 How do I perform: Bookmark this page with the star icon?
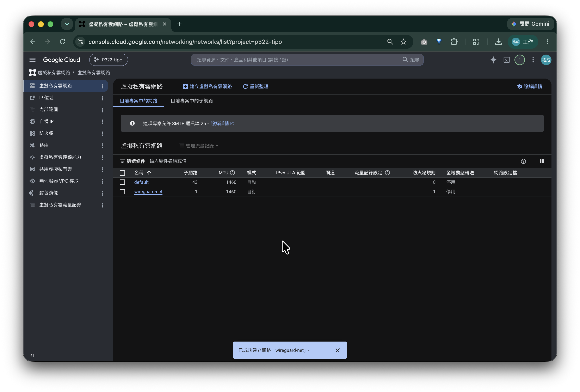click(403, 42)
